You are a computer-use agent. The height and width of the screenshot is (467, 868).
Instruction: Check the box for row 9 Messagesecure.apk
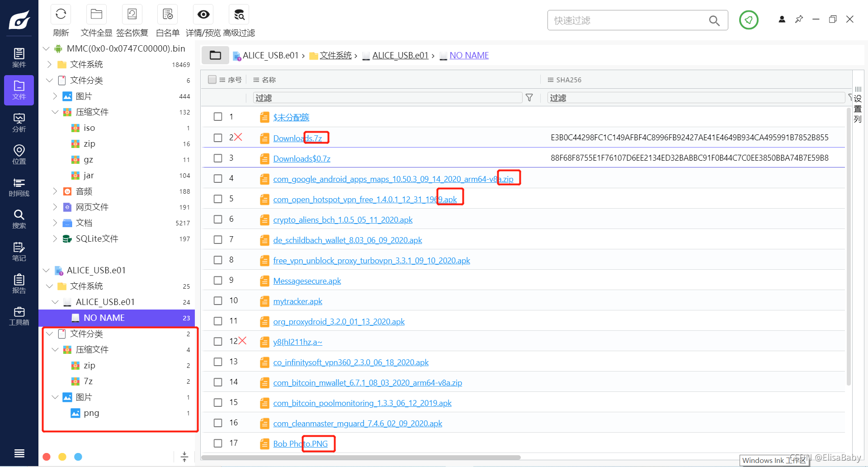[x=218, y=280]
